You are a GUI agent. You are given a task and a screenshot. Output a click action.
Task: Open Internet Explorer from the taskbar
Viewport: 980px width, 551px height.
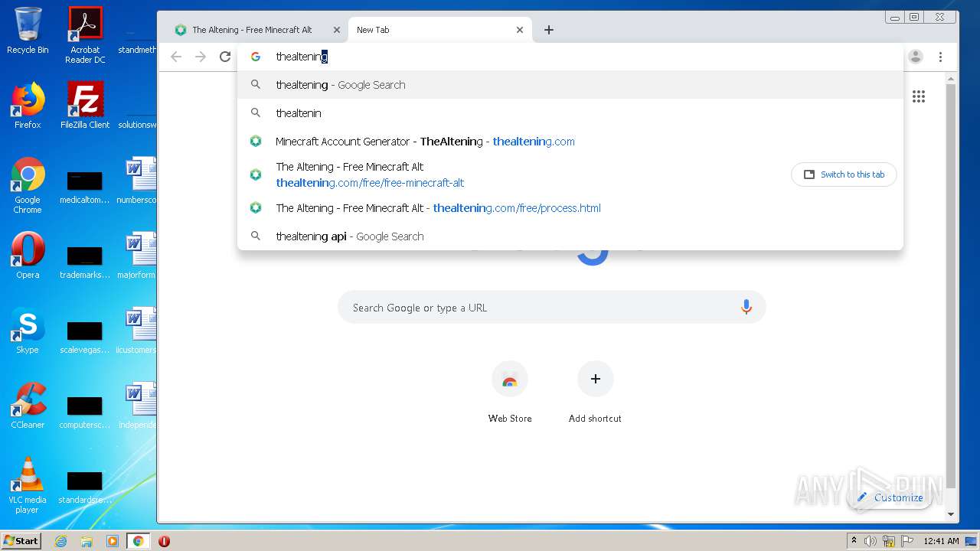point(61,541)
